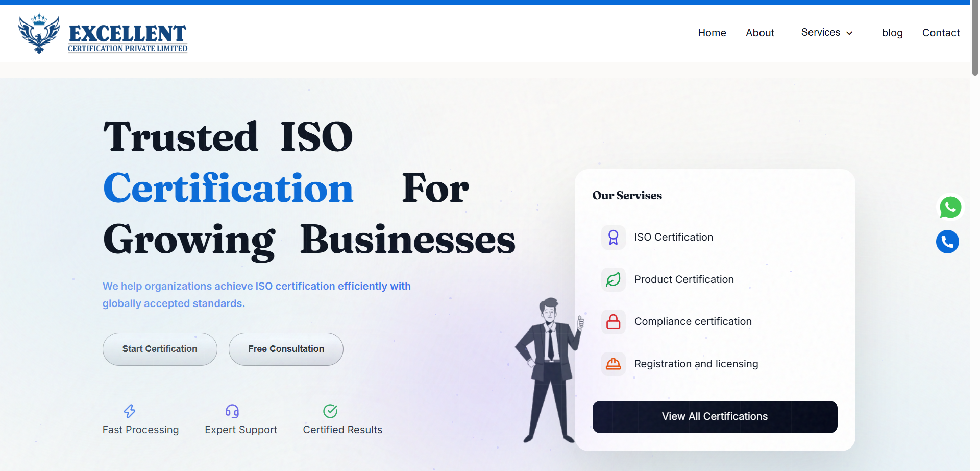The height and width of the screenshot is (471, 980).
Task: Open the About menu item
Action: pos(760,33)
